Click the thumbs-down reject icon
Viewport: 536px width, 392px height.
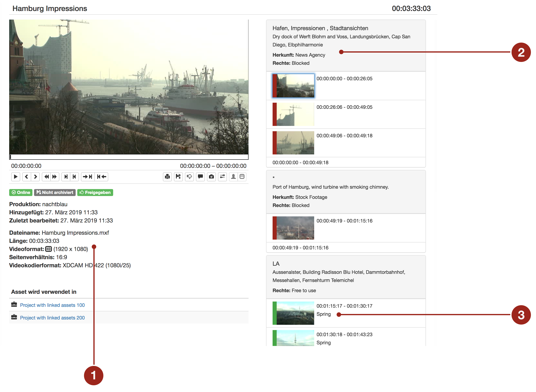pos(189,177)
